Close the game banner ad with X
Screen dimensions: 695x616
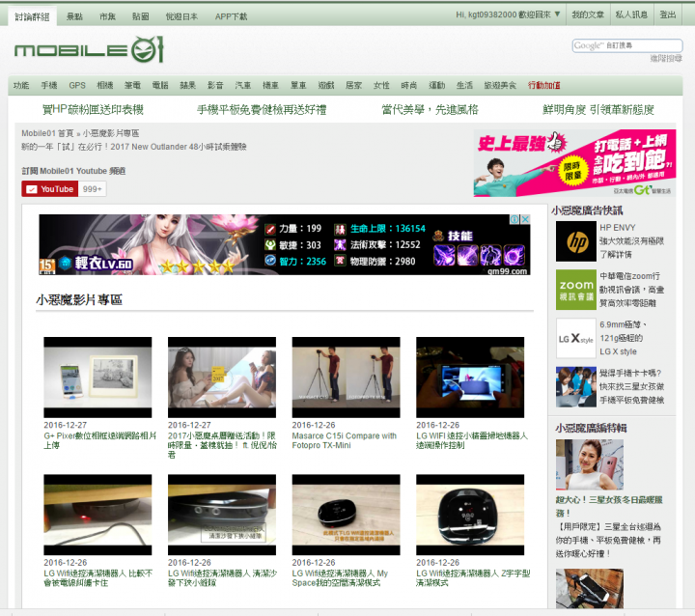[525, 219]
